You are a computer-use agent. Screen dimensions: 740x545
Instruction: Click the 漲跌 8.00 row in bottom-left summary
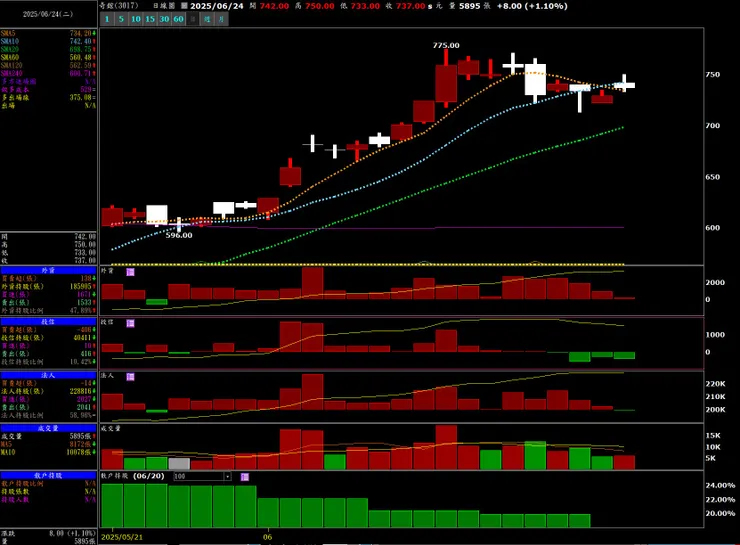(x=48, y=533)
